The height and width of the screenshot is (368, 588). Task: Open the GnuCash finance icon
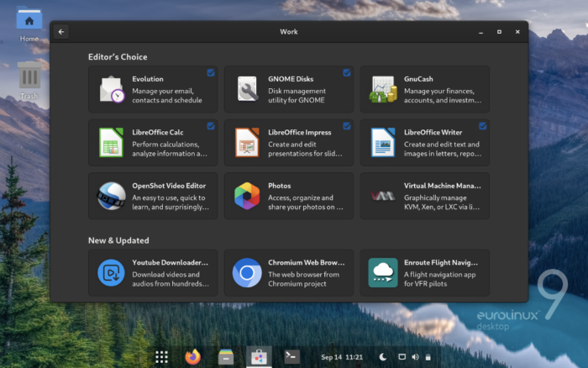[383, 89]
